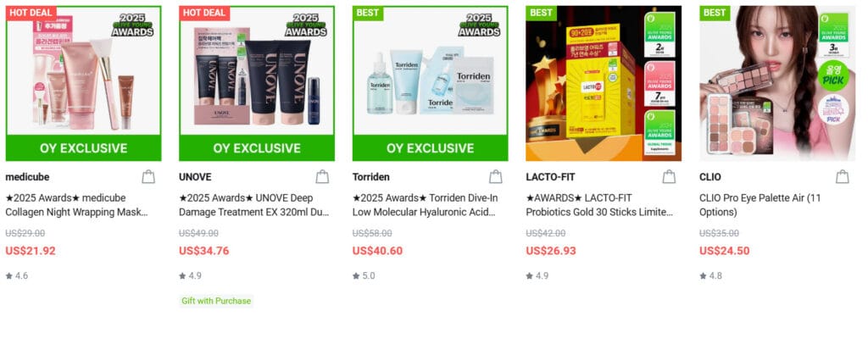This screenshot has height=344, width=868.
Task: Add Torriden set to shopping bag
Action: click(x=495, y=177)
